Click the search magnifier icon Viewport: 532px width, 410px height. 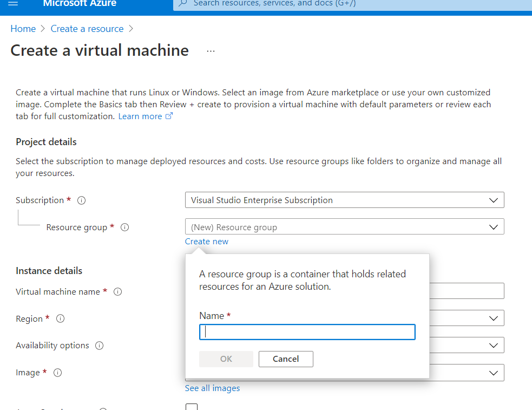[x=183, y=4]
